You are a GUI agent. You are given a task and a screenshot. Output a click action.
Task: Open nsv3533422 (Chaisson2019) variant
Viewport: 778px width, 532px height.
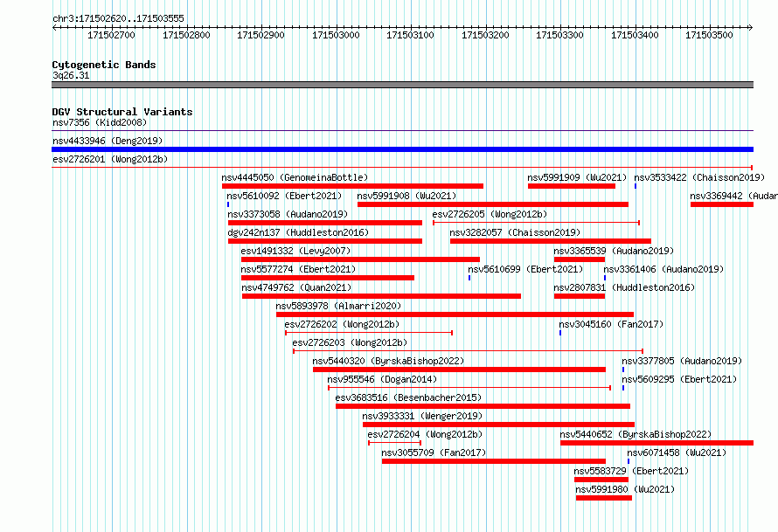[699, 177]
